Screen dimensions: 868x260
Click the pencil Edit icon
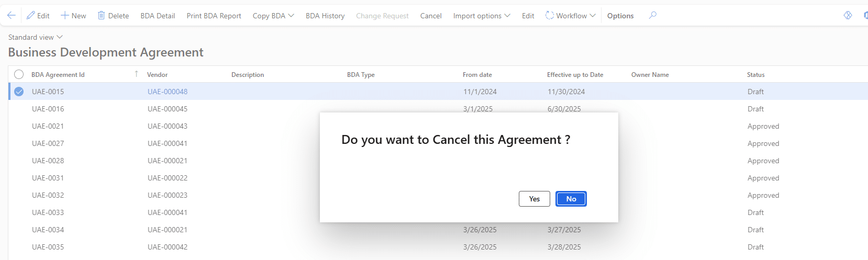pyautogui.click(x=31, y=15)
